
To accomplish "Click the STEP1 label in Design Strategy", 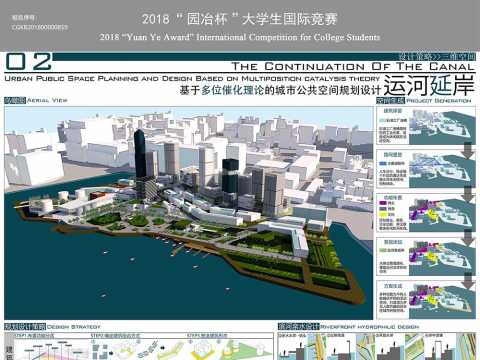I will (x=35, y=336).
